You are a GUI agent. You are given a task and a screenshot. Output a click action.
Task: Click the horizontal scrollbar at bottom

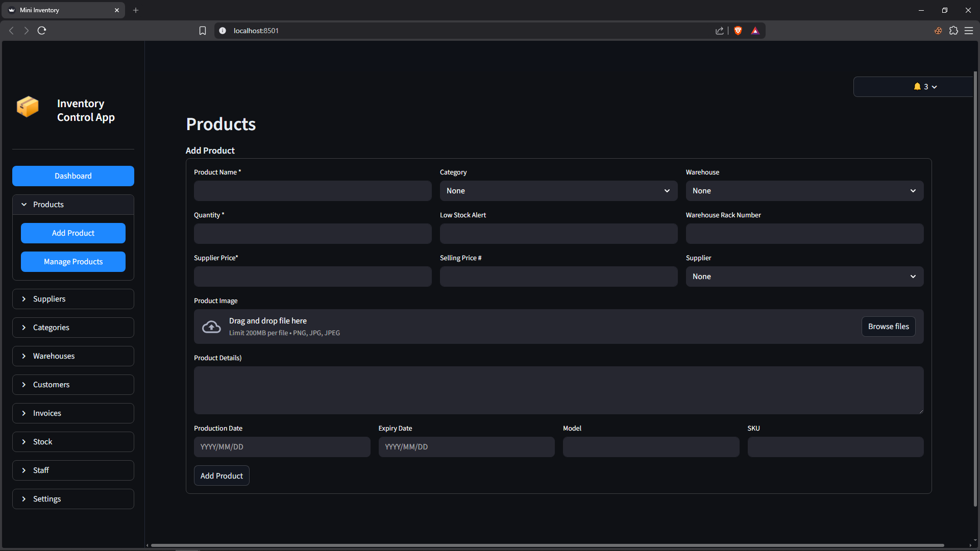click(x=546, y=545)
